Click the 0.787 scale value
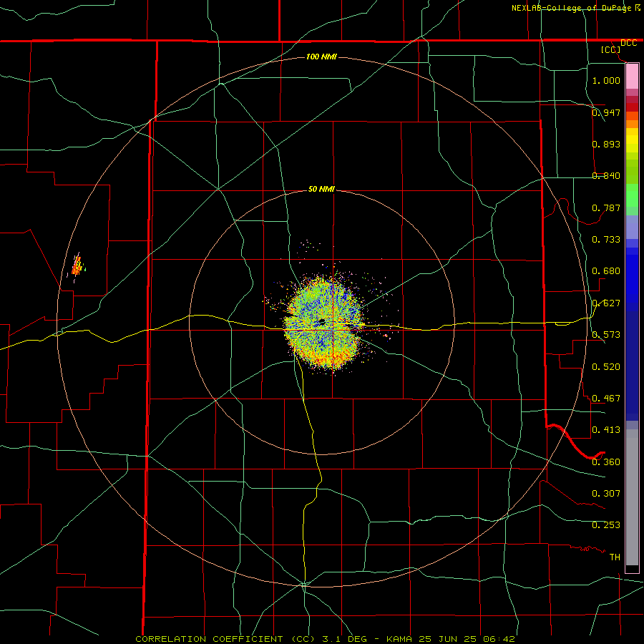The image size is (644, 644). 606,208
